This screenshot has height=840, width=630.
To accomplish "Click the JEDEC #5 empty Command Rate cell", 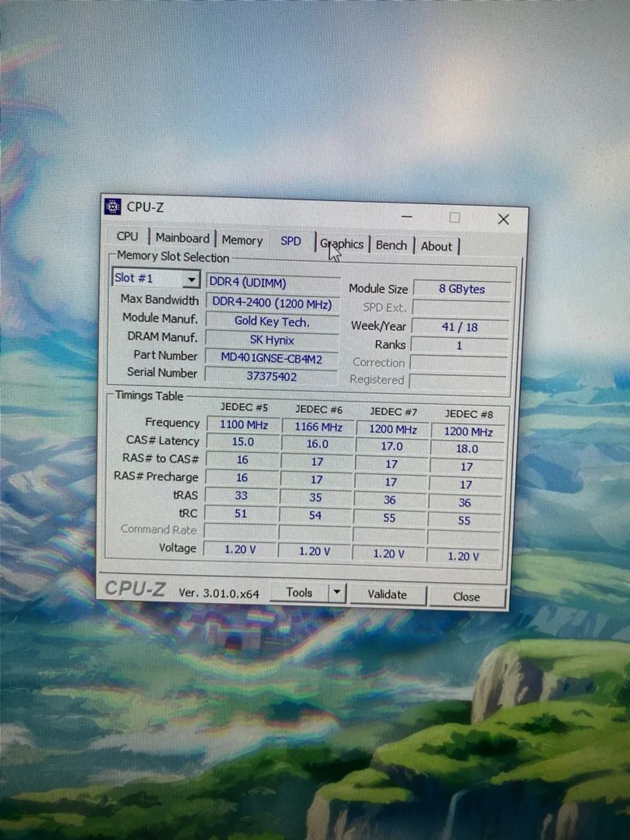I will pos(240,531).
